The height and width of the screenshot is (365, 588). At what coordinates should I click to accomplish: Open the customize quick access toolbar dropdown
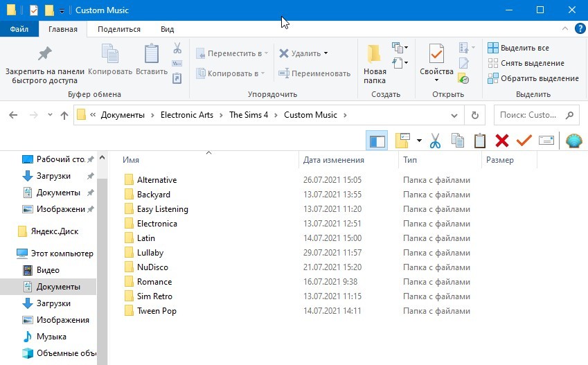tap(62, 11)
